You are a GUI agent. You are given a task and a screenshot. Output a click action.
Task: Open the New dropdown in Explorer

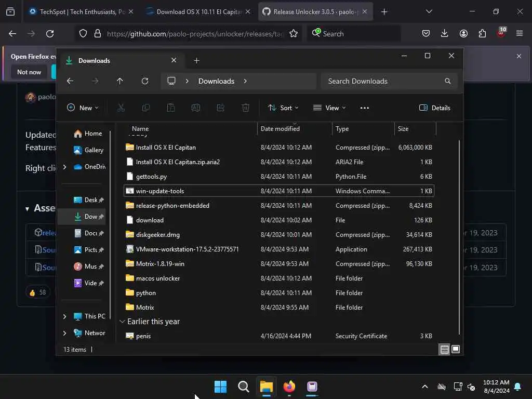(x=83, y=108)
